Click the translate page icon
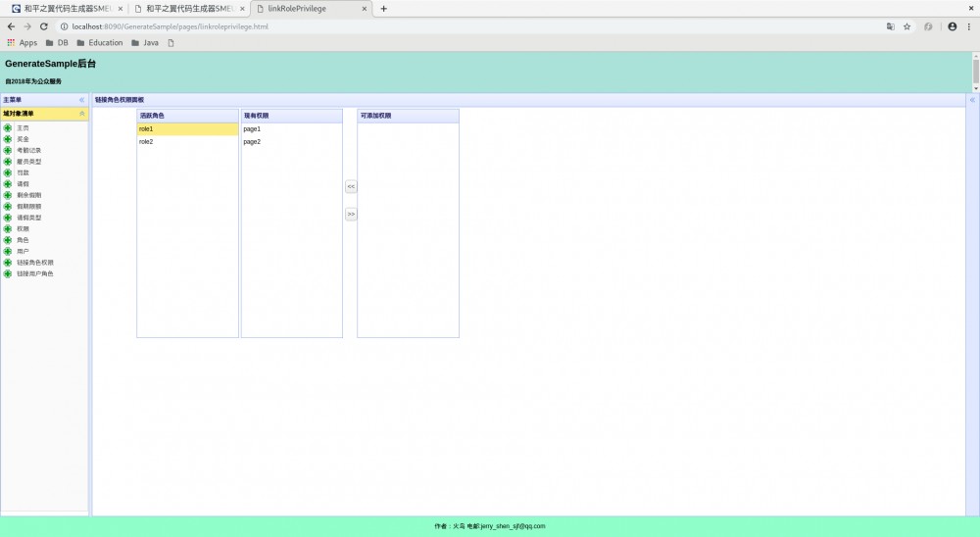Viewport: 980px width, 537px height. tap(891, 26)
